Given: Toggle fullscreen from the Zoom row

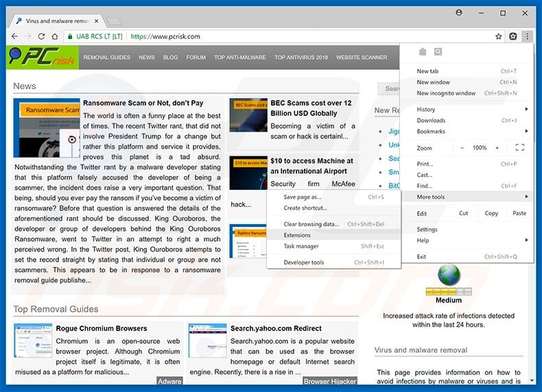Looking at the screenshot, I should (519, 147).
